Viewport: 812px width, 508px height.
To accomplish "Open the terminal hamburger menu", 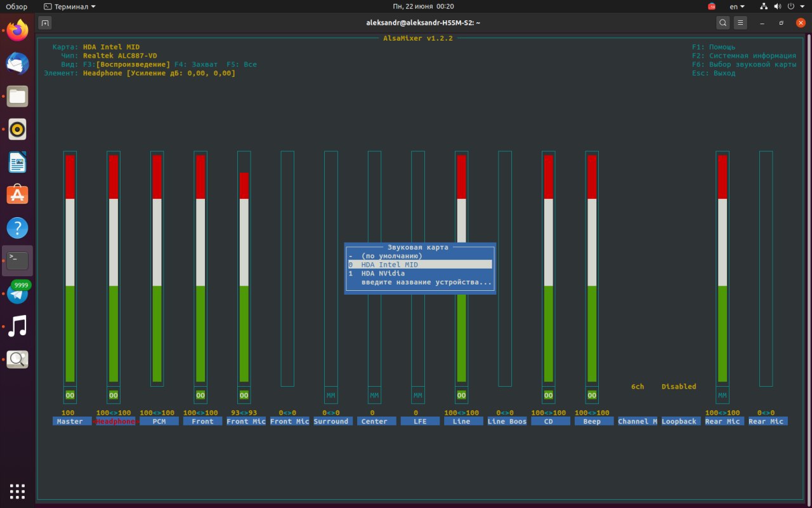I will (740, 23).
